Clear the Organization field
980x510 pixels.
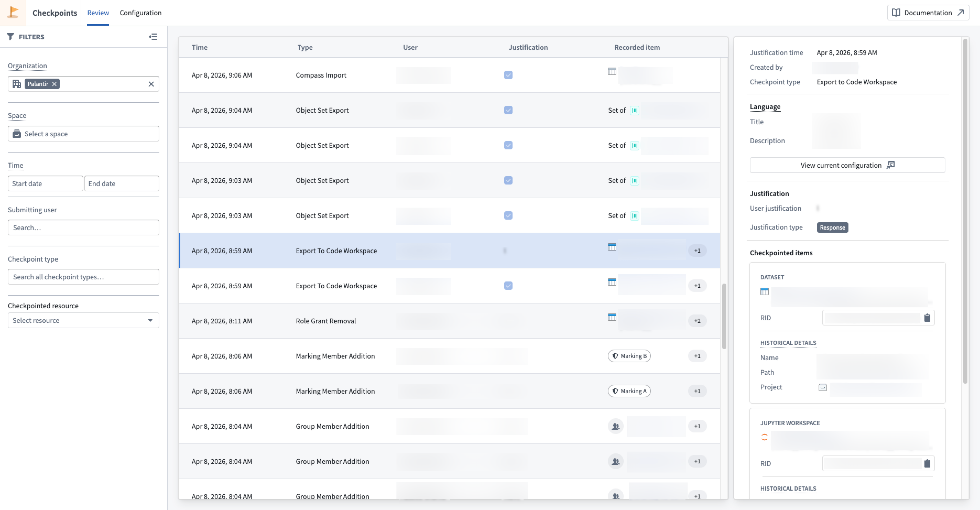coord(151,84)
